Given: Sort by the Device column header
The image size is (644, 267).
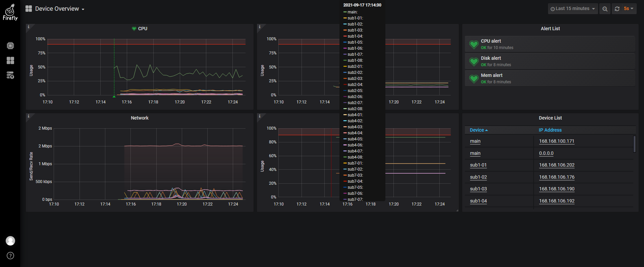Looking at the screenshot, I should point(479,130).
